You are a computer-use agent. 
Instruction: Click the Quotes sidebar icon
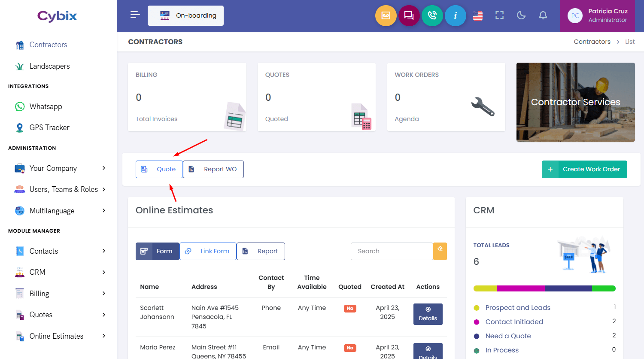[x=20, y=315]
